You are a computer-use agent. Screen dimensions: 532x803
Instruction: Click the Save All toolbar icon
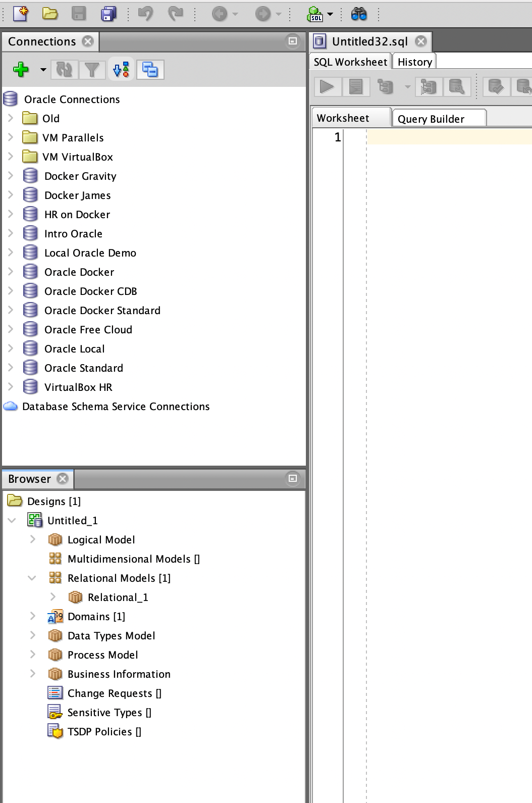tap(109, 14)
